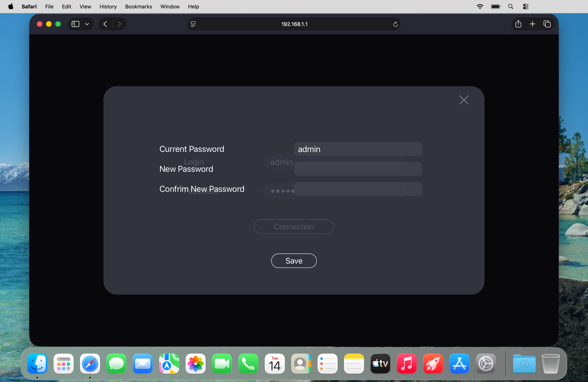Viewport: 588px width, 382px height.
Task: Show the tab overview
Action: [x=547, y=24]
